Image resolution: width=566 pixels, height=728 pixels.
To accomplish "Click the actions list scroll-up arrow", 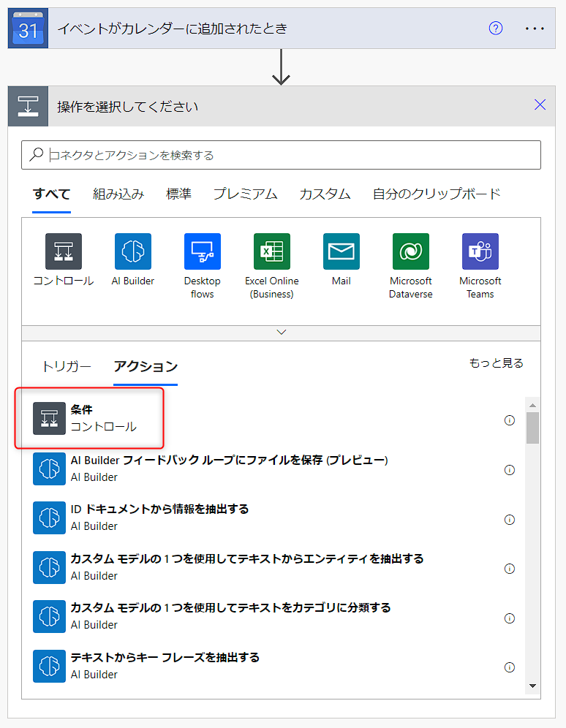I will pyautogui.click(x=532, y=406).
